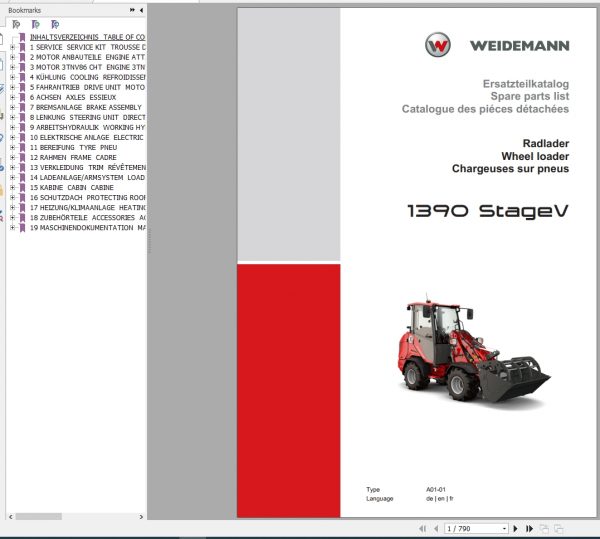This screenshot has width=600, height=539.
Task: Click the bookmark panel horizontal scrollbar thumb
Action: click(x=38, y=516)
